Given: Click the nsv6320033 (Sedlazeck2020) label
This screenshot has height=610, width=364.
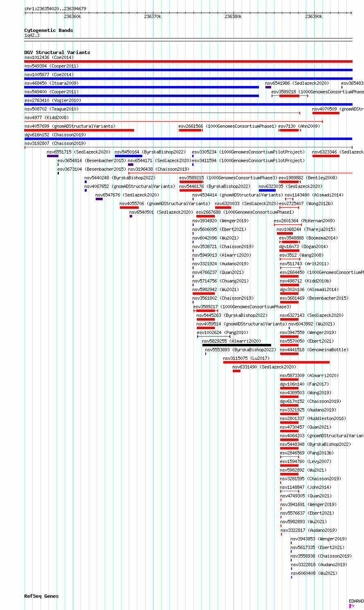Looking at the screenshot, I should click(x=247, y=203).
